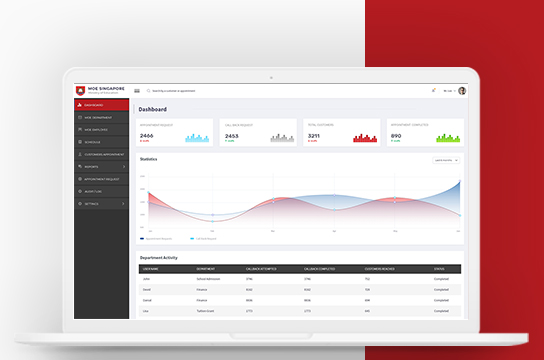Sort by the Callback Attempted column header
544x360 pixels.
click(x=261, y=269)
